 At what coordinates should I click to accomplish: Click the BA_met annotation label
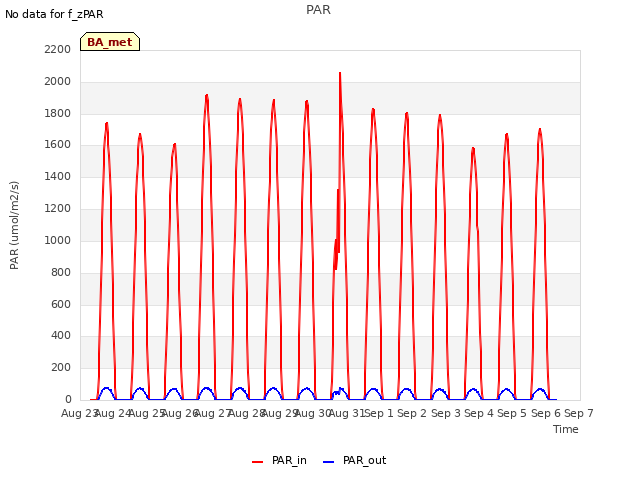(x=110, y=42)
